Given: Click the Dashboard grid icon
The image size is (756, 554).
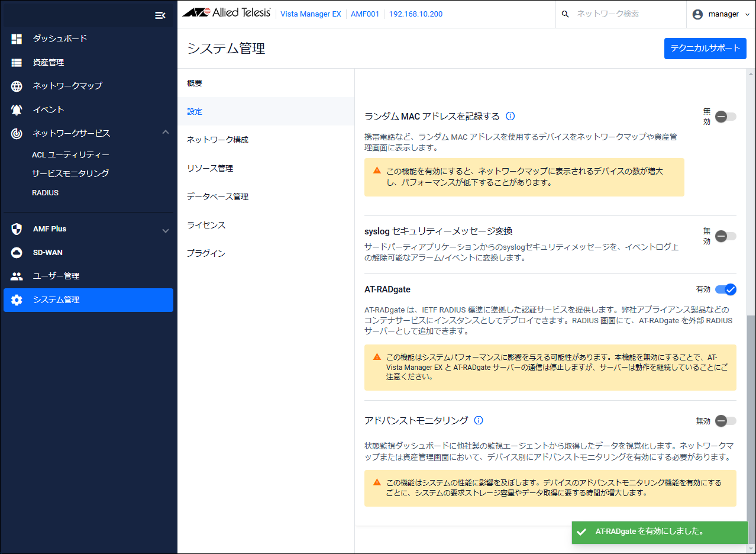Looking at the screenshot, I should (x=17, y=38).
